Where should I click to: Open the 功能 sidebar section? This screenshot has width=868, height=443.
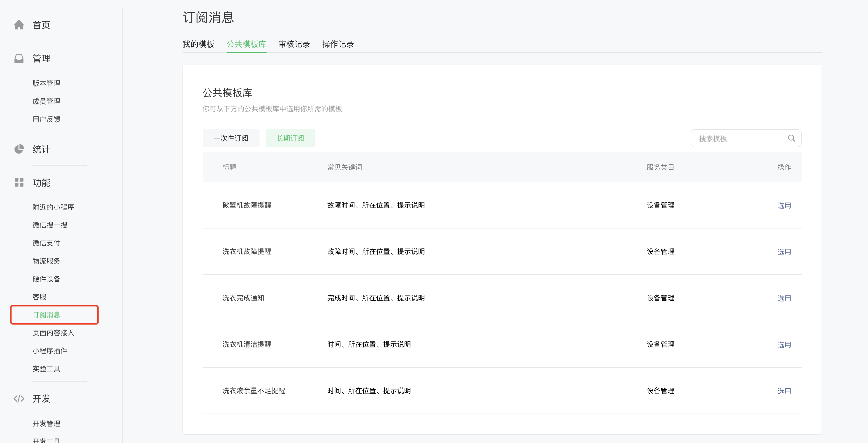pos(41,183)
